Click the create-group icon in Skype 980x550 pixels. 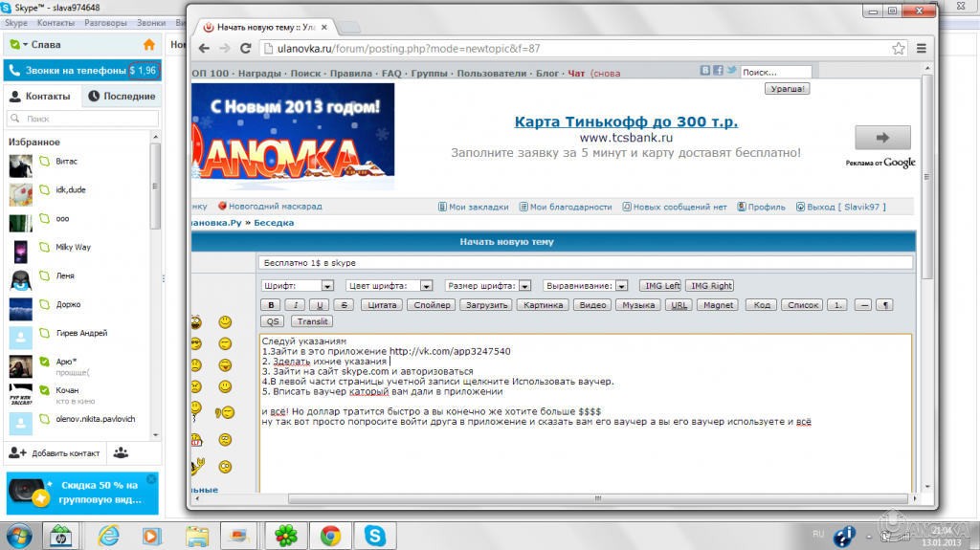121,452
